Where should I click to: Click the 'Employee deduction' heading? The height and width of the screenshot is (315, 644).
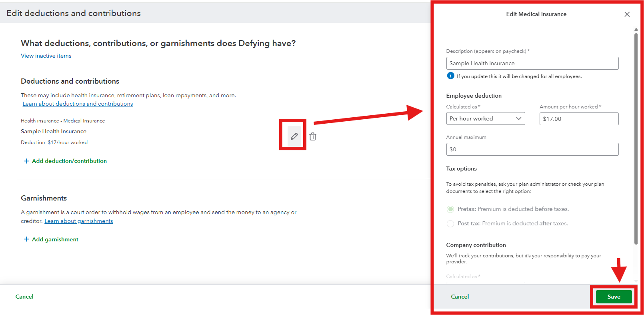click(x=474, y=96)
